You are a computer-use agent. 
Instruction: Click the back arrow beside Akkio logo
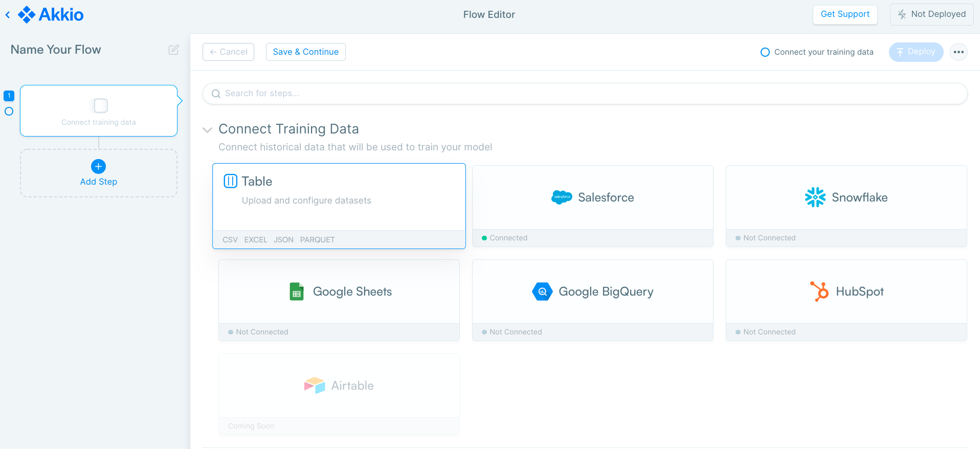(x=8, y=15)
